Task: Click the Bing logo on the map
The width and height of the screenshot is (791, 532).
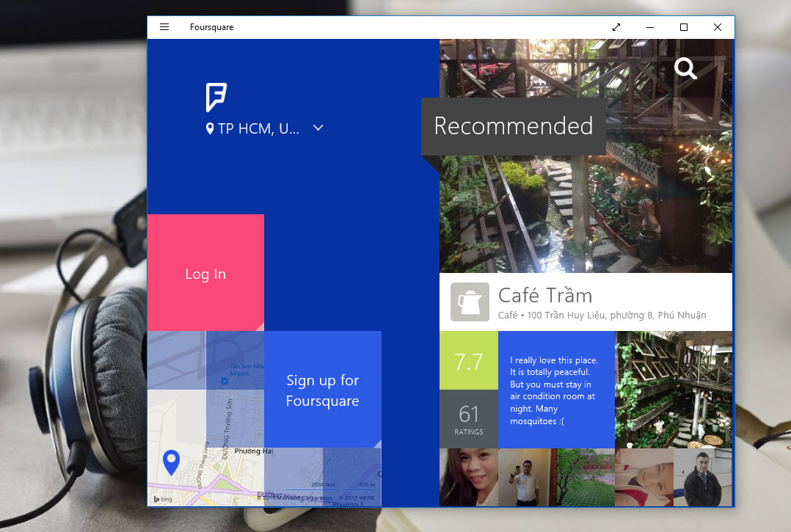Action: [x=163, y=499]
